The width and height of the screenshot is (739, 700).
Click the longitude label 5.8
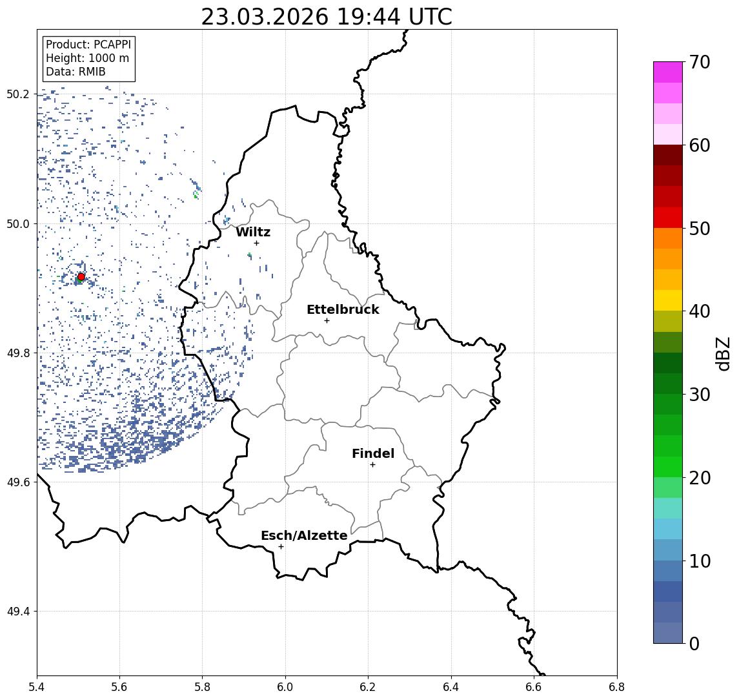(x=202, y=687)
